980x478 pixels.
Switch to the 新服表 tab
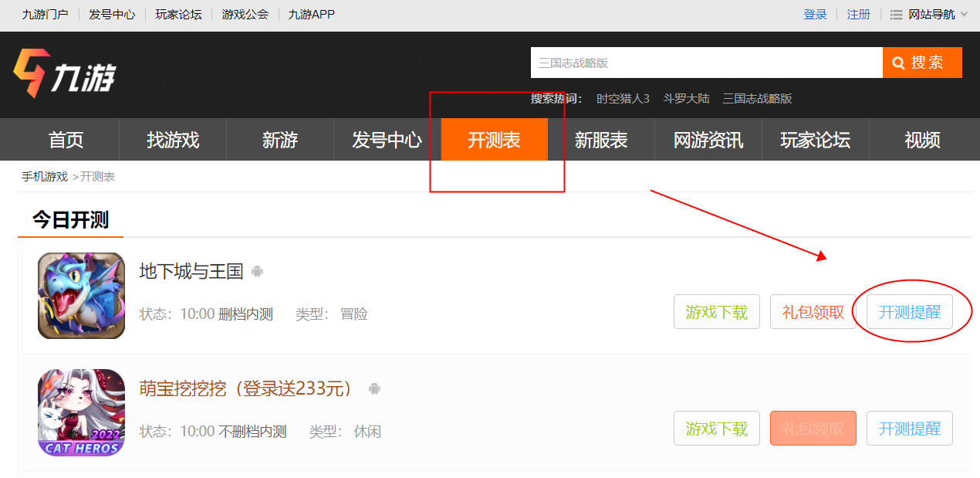[x=600, y=140]
